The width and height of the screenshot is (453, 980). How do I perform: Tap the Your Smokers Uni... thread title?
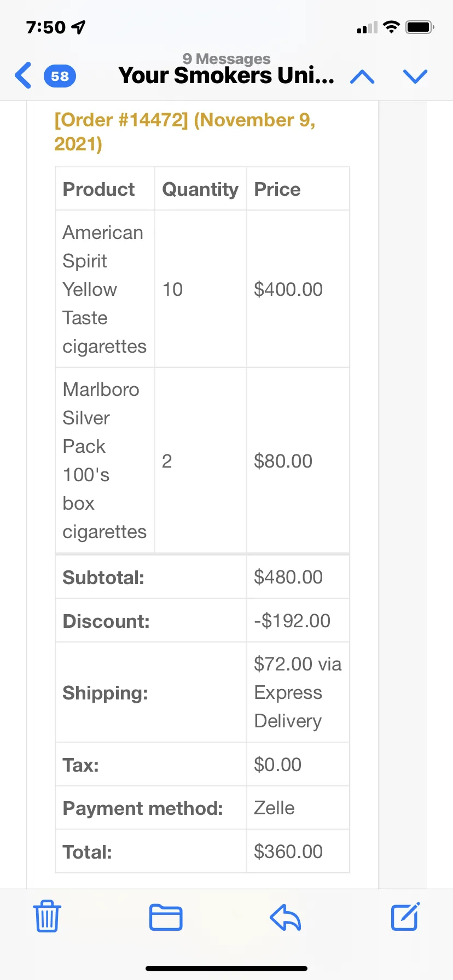(226, 75)
